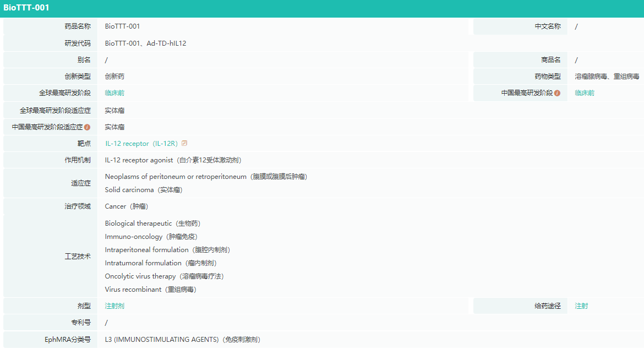Click Intratumoral formulation (瘤内制剂) entry
Screen dimensions: 644x349
(161, 263)
